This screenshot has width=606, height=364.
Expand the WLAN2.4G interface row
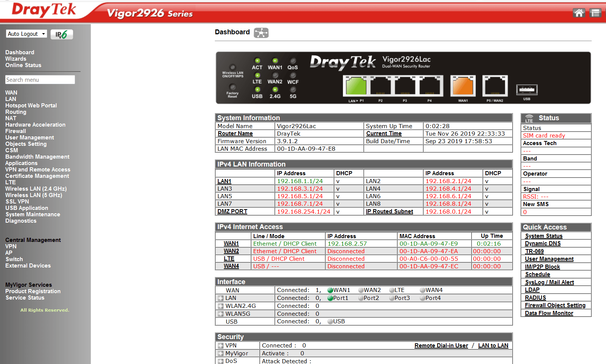point(220,306)
